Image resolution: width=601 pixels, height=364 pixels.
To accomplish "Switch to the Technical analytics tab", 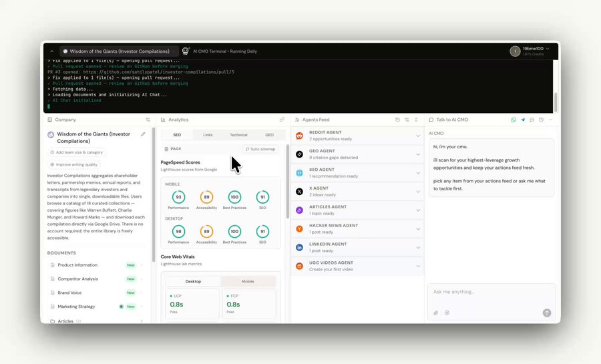I will tap(238, 135).
